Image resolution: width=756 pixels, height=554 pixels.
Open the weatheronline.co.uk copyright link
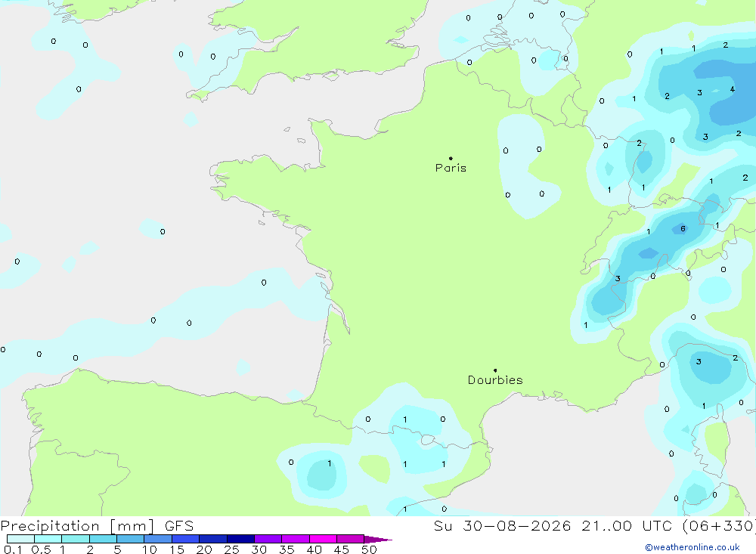point(692,547)
